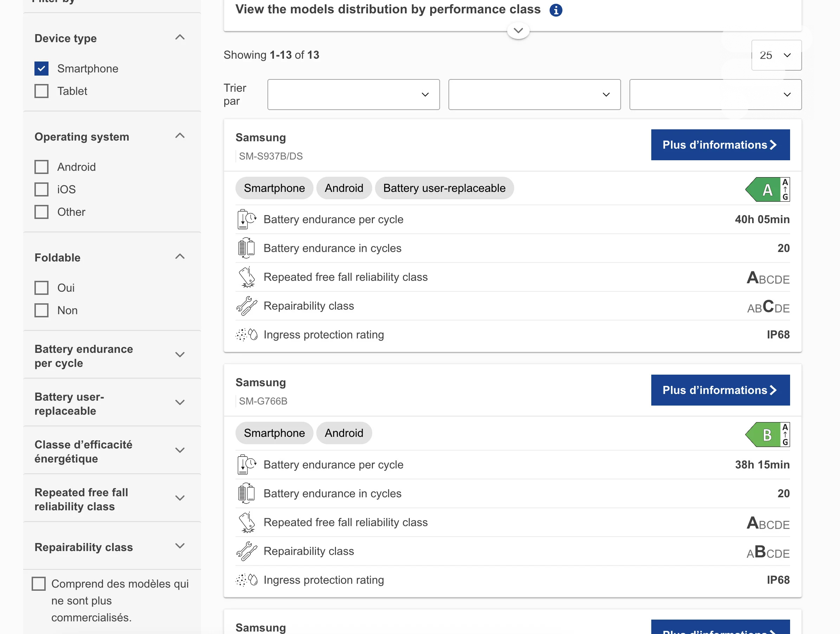Click the Android tag on SM-G766B card
The height and width of the screenshot is (634, 840).
tap(344, 433)
